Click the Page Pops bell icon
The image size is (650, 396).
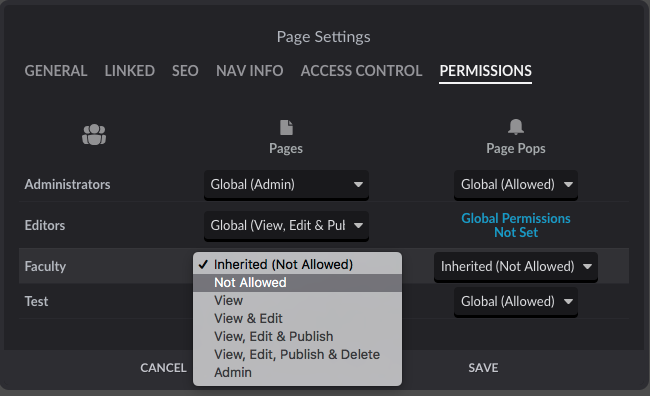516,126
